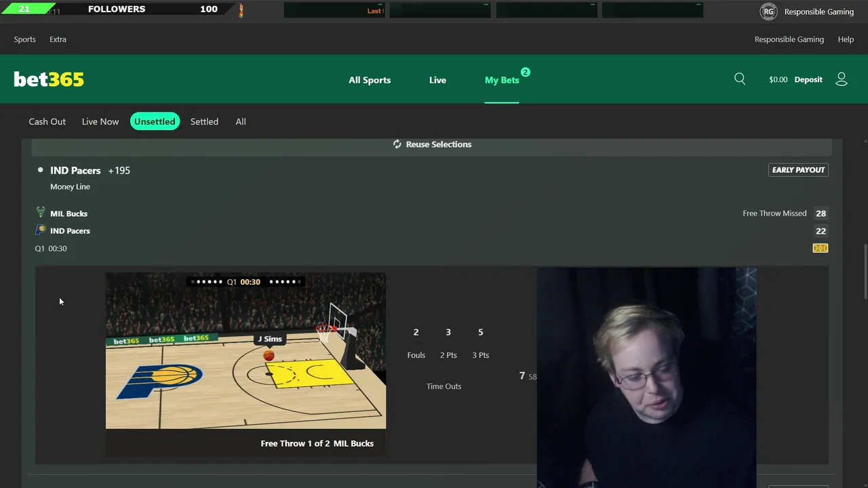
Task: Click the My Bets count badge
Action: point(525,72)
